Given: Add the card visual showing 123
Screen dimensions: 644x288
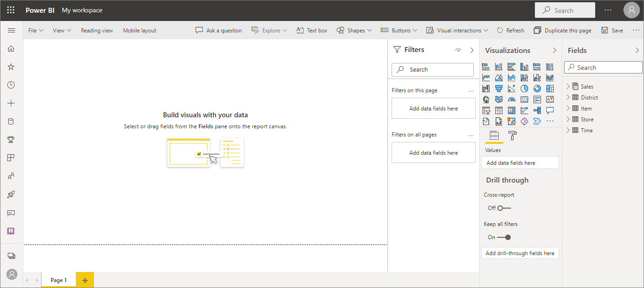Looking at the screenshot, I should (524, 99).
